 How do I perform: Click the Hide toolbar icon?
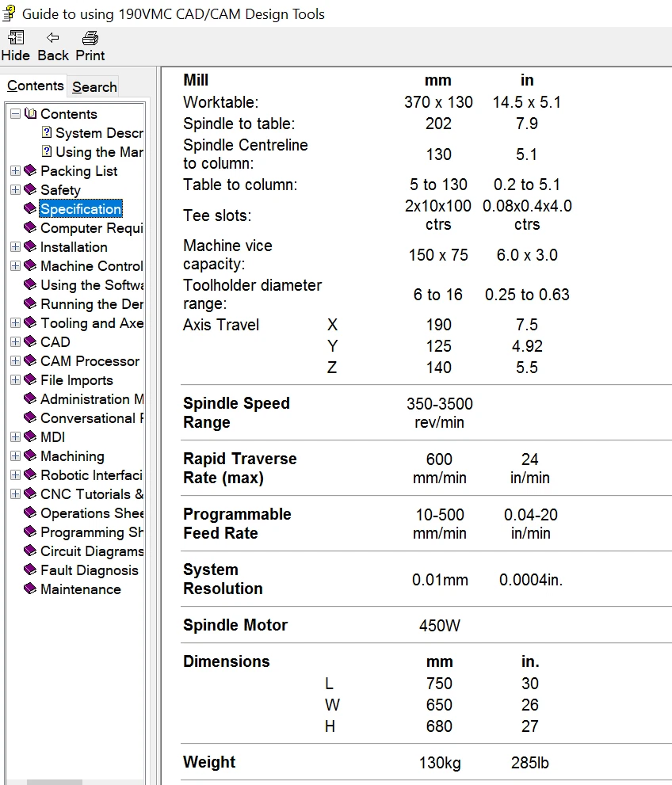coord(15,37)
